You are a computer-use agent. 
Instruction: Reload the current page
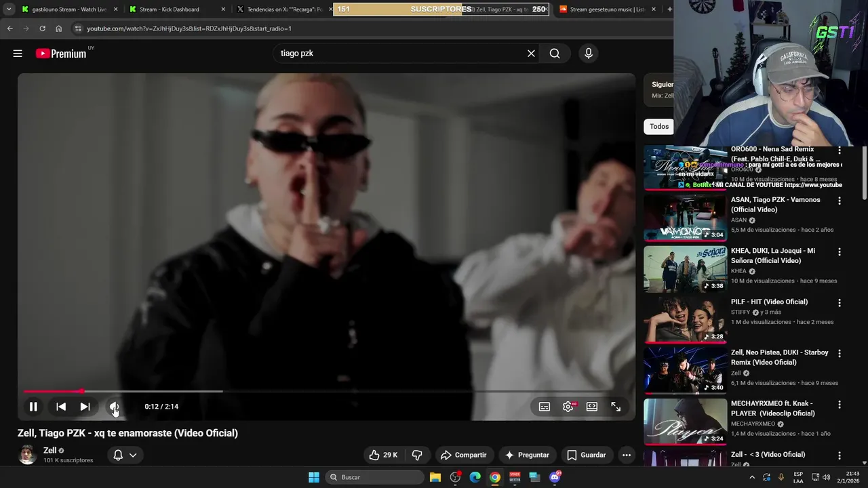click(x=42, y=28)
